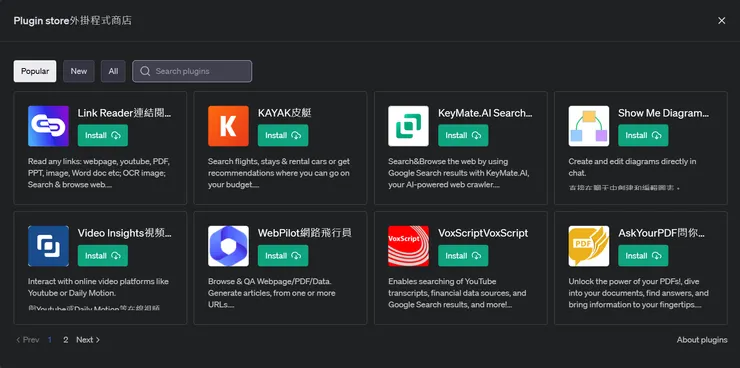Click the AskYourPDF yellow PDF icon
Screen dimensions: 740x368
coord(589,246)
